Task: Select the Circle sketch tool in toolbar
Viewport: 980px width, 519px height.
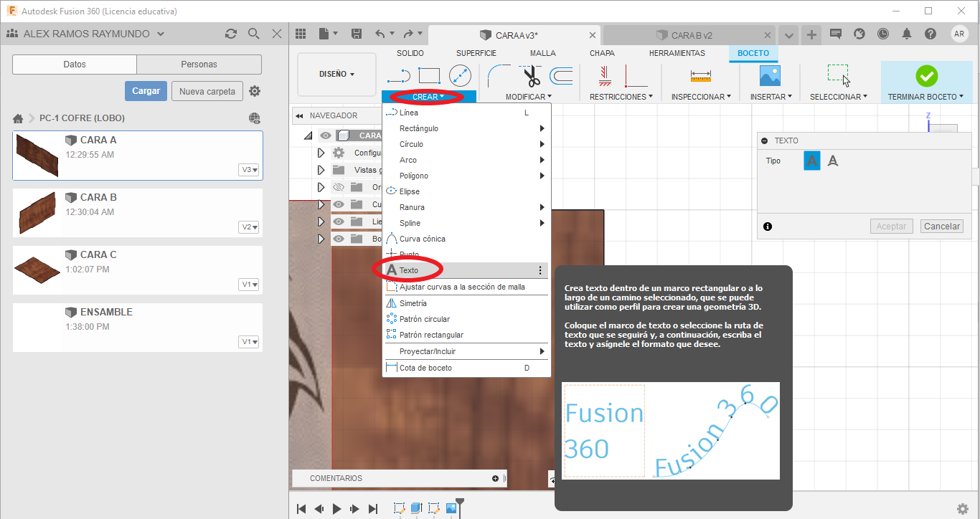Action: (460, 76)
